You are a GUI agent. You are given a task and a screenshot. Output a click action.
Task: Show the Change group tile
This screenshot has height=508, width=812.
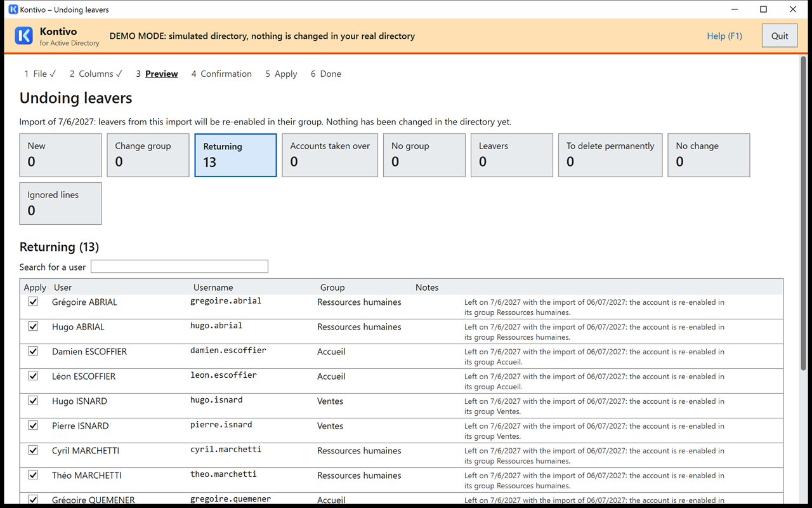tap(148, 155)
